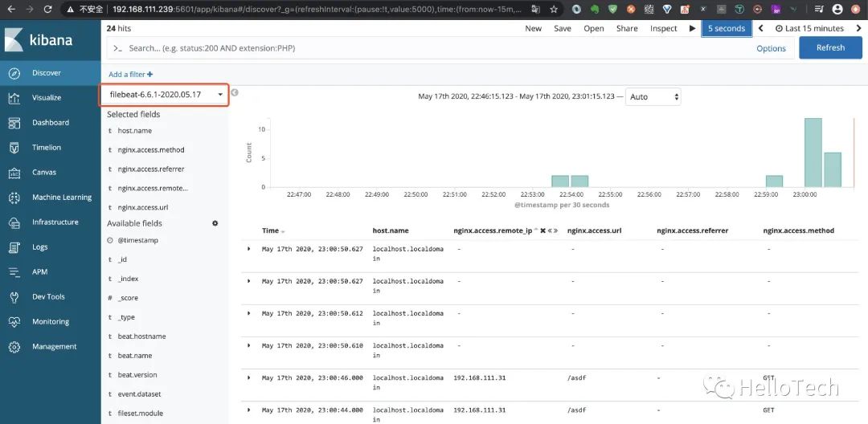868x424 pixels.
Task: Click the Add a filter link
Action: [130, 75]
